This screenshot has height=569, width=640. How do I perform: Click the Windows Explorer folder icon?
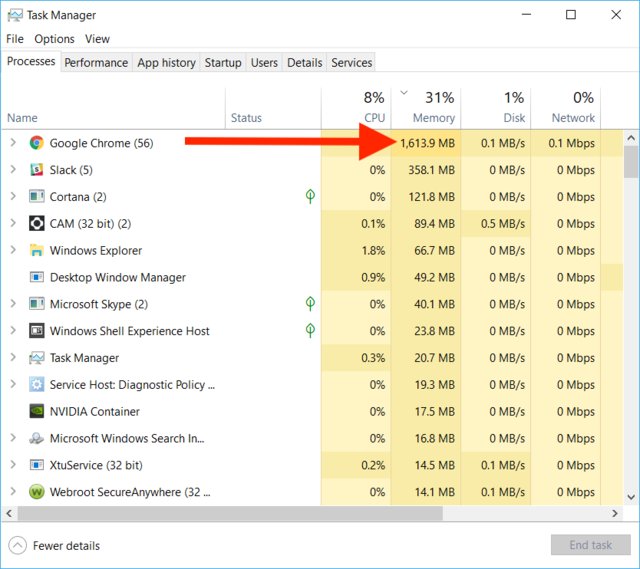point(37,250)
